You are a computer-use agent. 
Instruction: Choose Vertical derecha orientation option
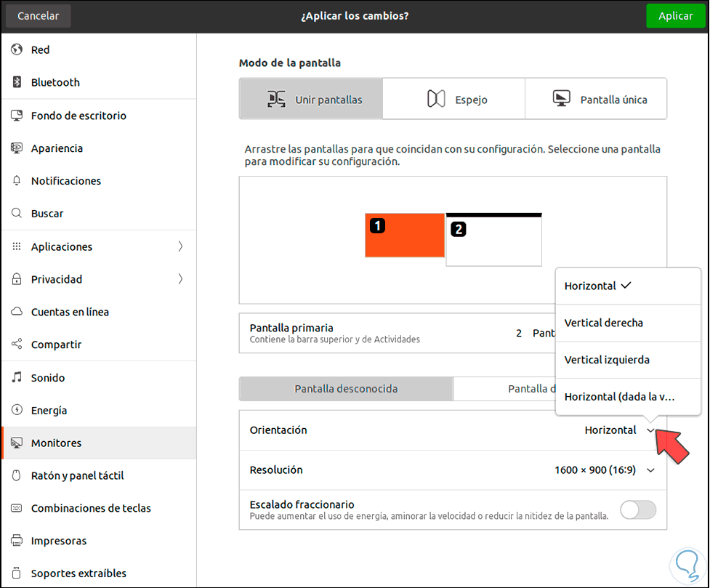(604, 323)
